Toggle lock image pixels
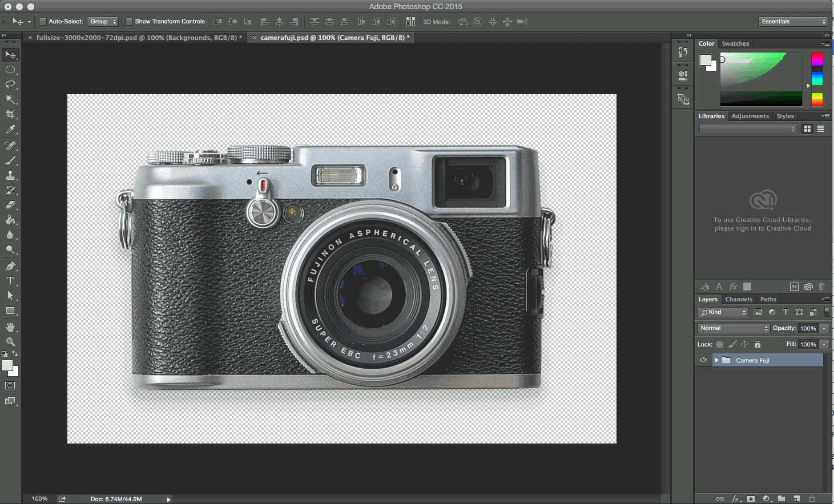 tap(732, 344)
